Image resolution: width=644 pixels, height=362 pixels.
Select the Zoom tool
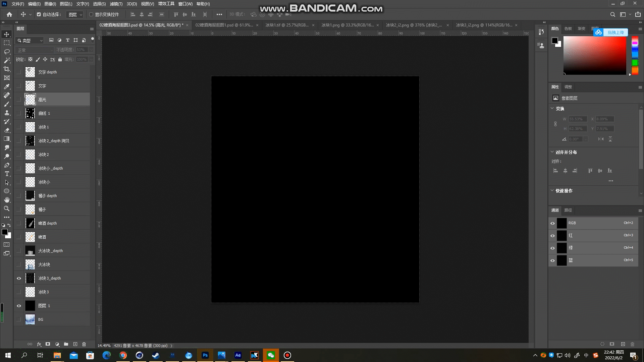7,208
